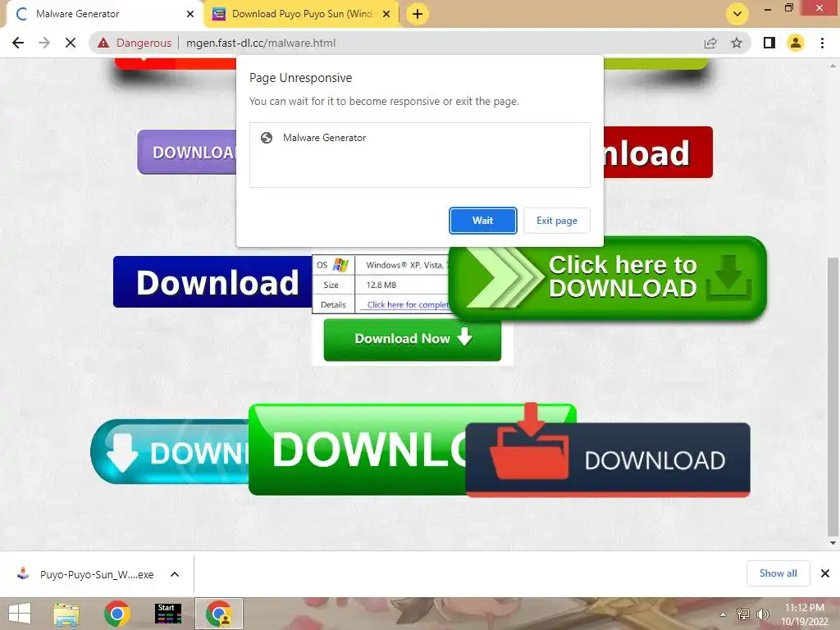
Task: Close the Malware Generator tab
Action: coord(190,14)
